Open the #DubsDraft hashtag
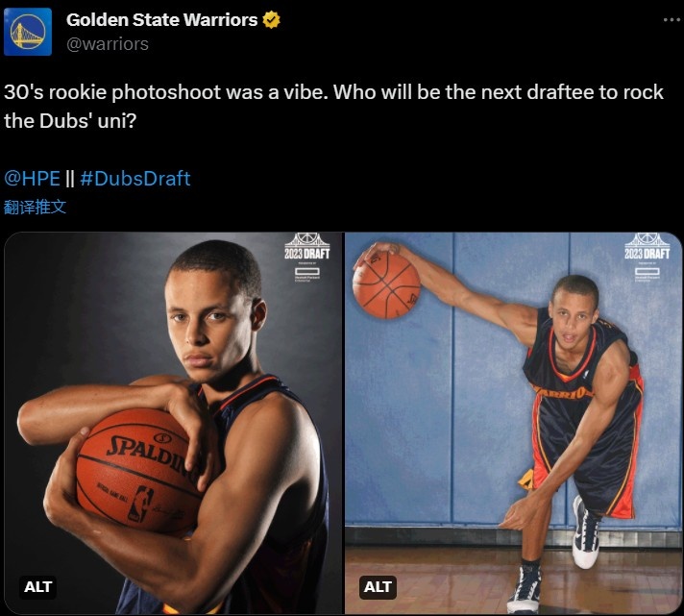 [135, 179]
